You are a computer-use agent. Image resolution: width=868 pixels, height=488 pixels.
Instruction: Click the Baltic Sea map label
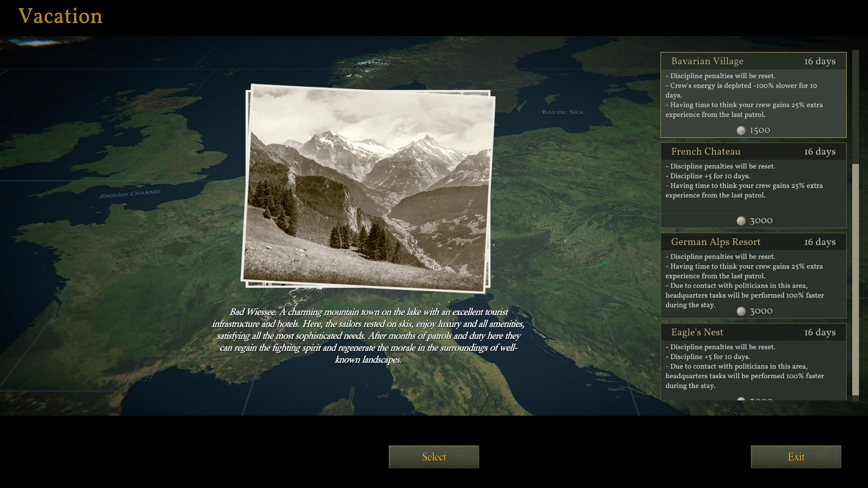(x=562, y=113)
